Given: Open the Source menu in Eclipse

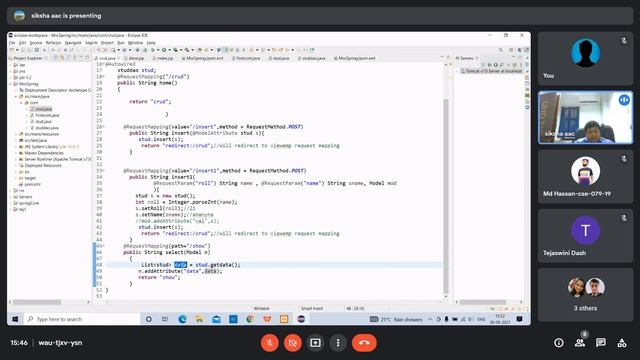Looking at the screenshot, I should (36, 43).
